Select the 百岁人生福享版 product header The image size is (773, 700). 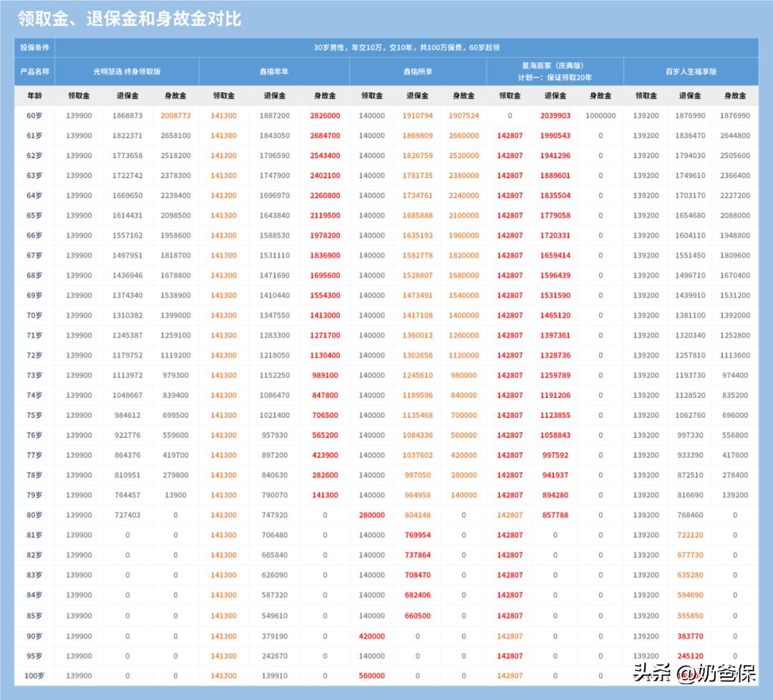692,71
